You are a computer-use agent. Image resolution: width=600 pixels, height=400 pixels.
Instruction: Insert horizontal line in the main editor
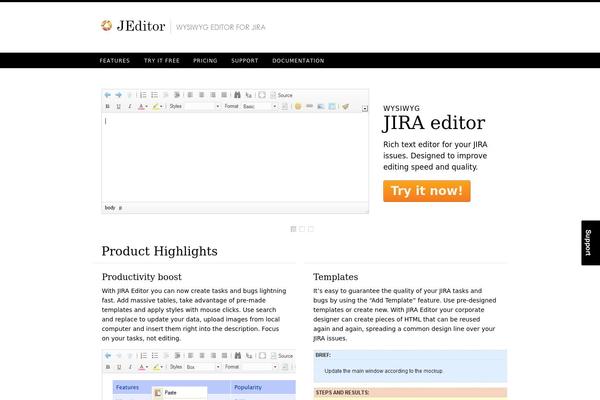pos(309,106)
